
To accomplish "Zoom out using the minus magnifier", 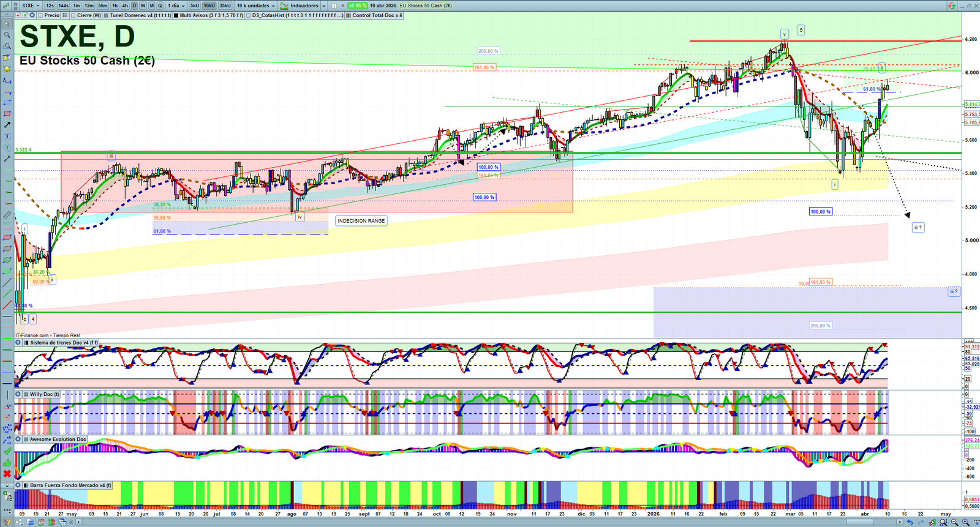I will coord(955,522).
